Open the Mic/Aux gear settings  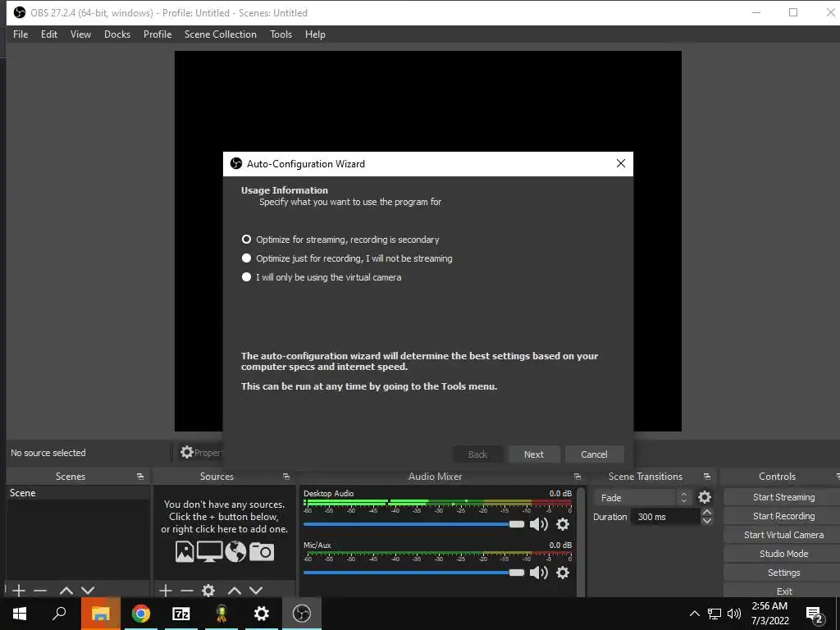pos(563,573)
